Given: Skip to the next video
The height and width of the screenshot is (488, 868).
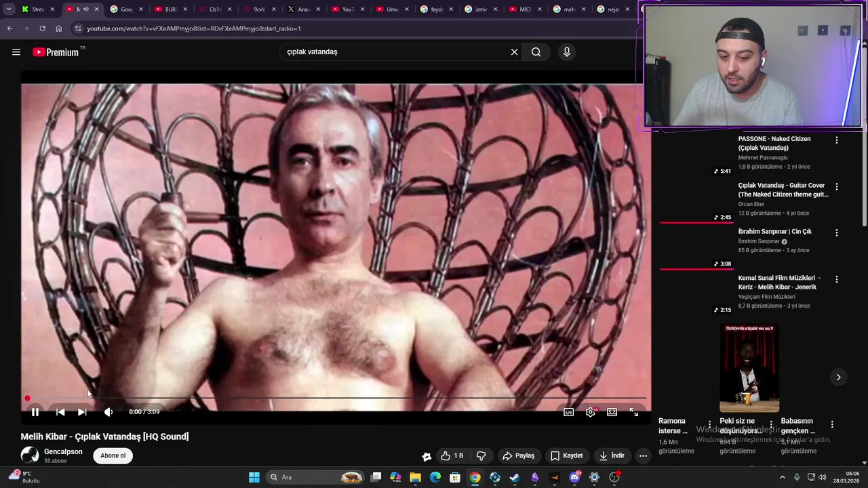Looking at the screenshot, I should pyautogui.click(x=82, y=411).
